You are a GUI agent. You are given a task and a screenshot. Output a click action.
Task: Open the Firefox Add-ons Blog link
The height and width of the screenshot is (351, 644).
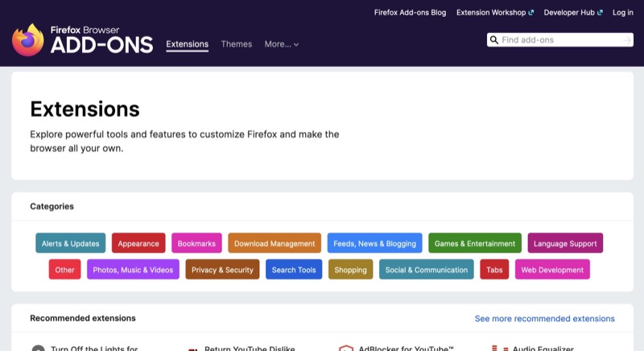[410, 12]
